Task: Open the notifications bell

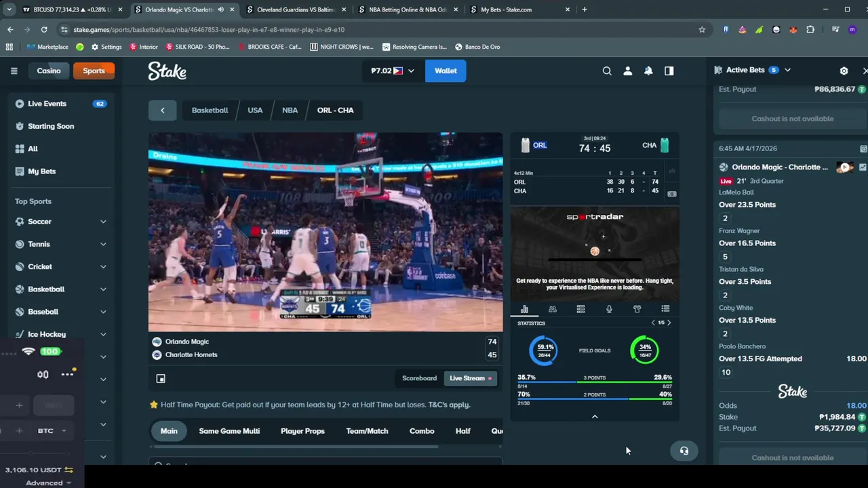Action: click(x=648, y=70)
